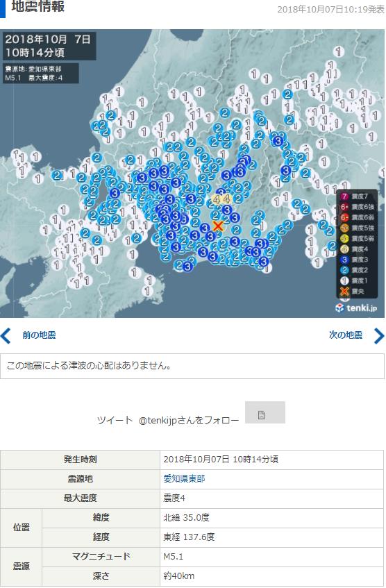The width and height of the screenshot is (386, 588).
Task: Click the ツイート link
Action: click(x=115, y=421)
